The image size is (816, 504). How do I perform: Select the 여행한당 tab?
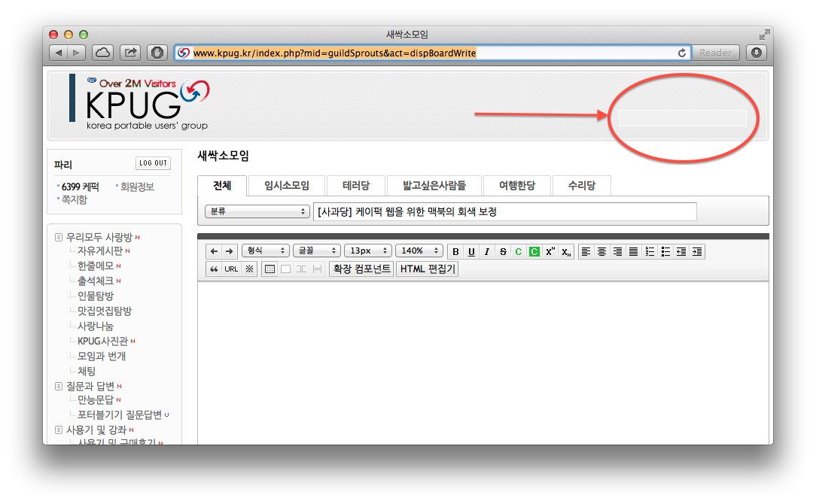[517, 186]
